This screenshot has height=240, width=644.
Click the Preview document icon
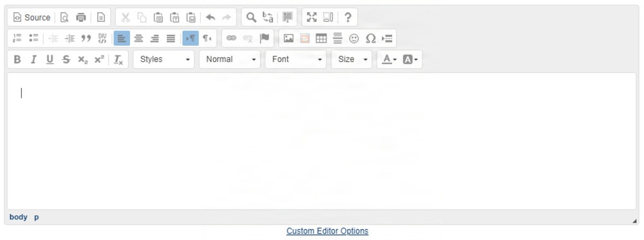64,17
